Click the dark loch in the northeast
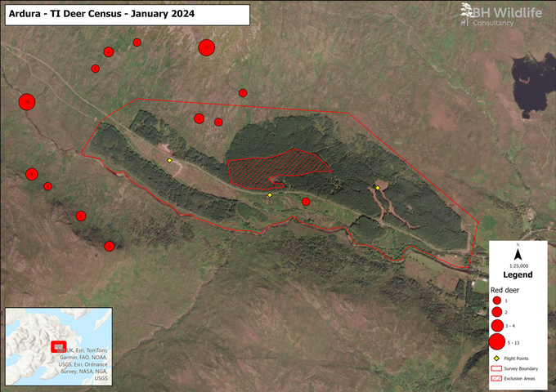 coord(532,85)
